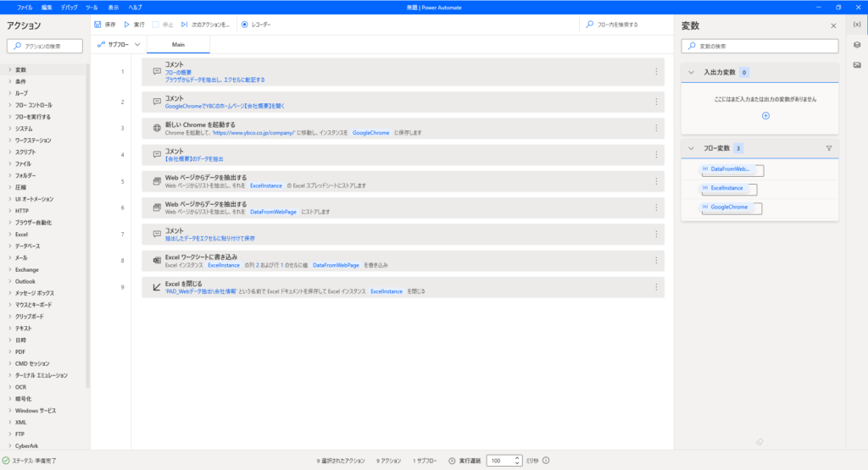Click the アクションの検索 search field
868x470 pixels.
pyautogui.click(x=45, y=46)
